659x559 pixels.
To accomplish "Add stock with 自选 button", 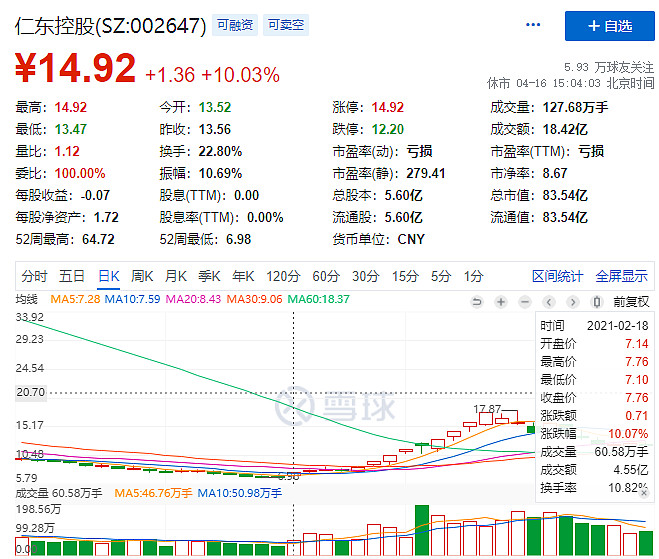I will tap(609, 26).
